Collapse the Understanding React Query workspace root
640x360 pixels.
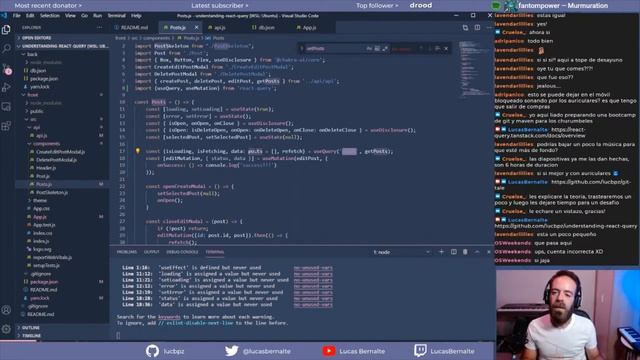point(62,46)
